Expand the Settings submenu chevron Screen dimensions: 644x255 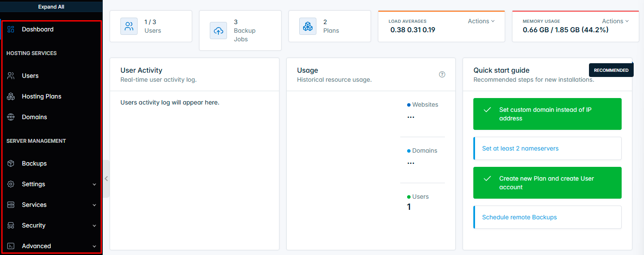(x=95, y=184)
